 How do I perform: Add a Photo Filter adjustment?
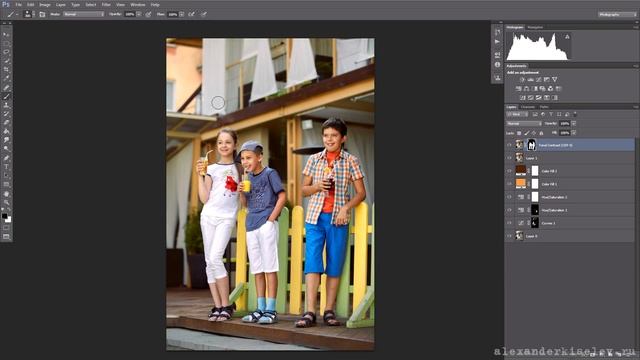(x=542, y=89)
